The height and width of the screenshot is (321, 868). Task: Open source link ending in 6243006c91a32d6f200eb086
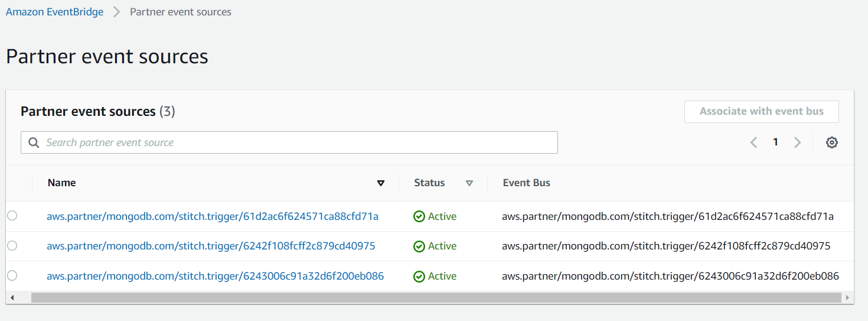pos(215,276)
